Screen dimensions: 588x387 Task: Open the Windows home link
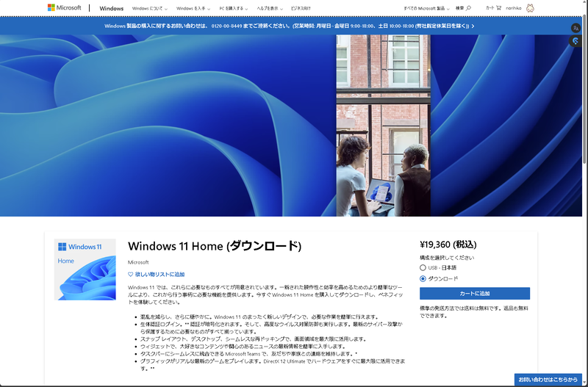112,8
